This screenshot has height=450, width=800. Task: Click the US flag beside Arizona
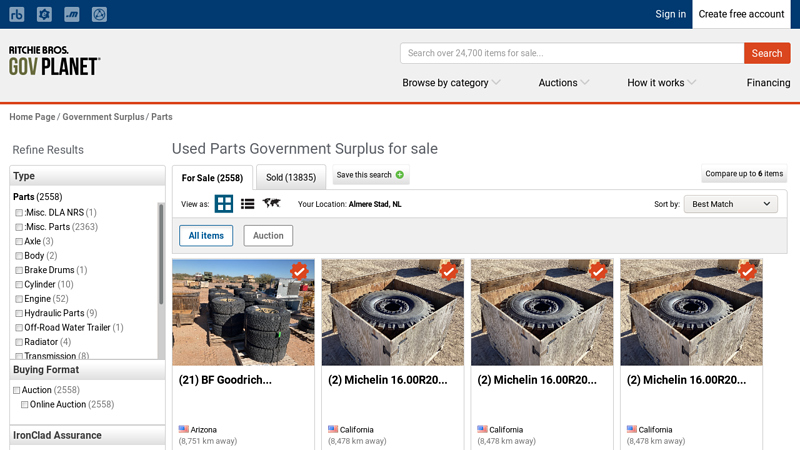[x=184, y=429]
